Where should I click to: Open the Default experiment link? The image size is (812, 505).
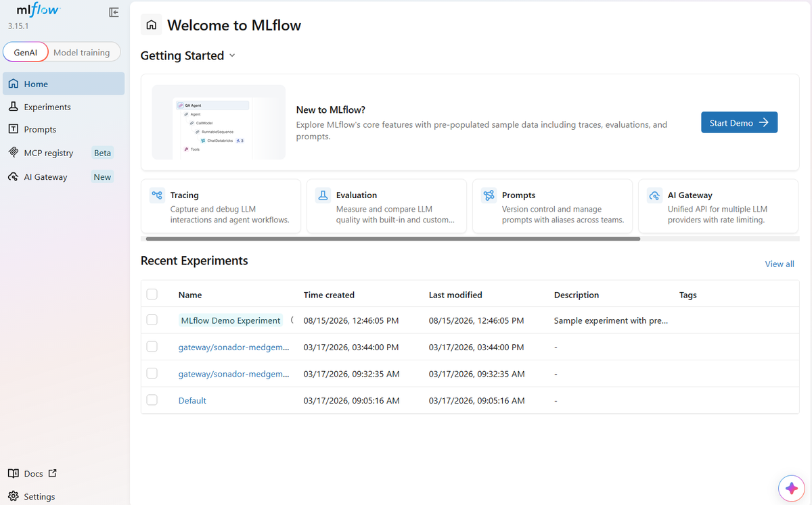point(192,400)
